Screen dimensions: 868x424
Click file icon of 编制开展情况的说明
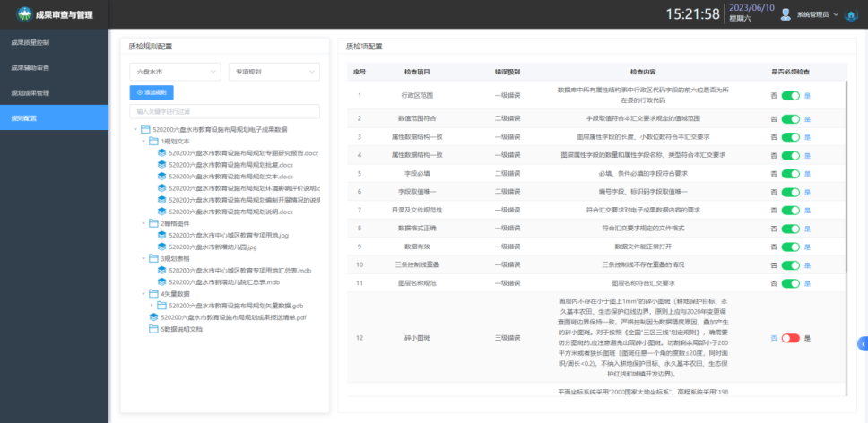coord(161,200)
